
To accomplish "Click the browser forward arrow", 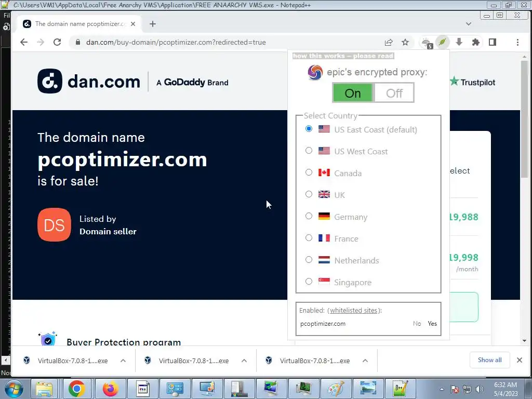I will point(41,42).
